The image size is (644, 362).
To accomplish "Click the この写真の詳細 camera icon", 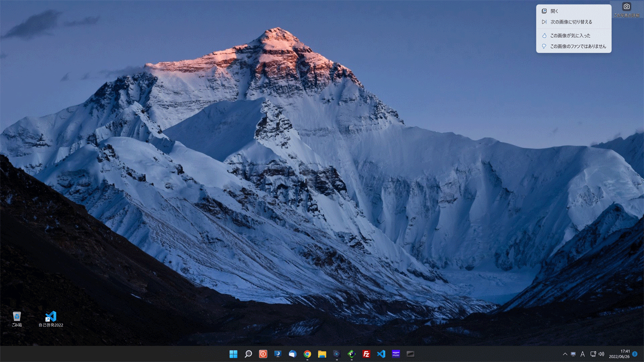I will (626, 10).
